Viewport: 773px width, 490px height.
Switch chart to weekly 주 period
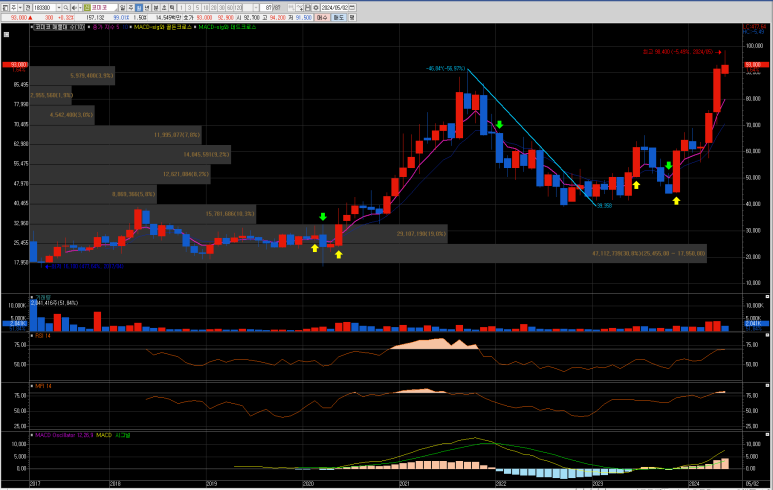click(131, 8)
